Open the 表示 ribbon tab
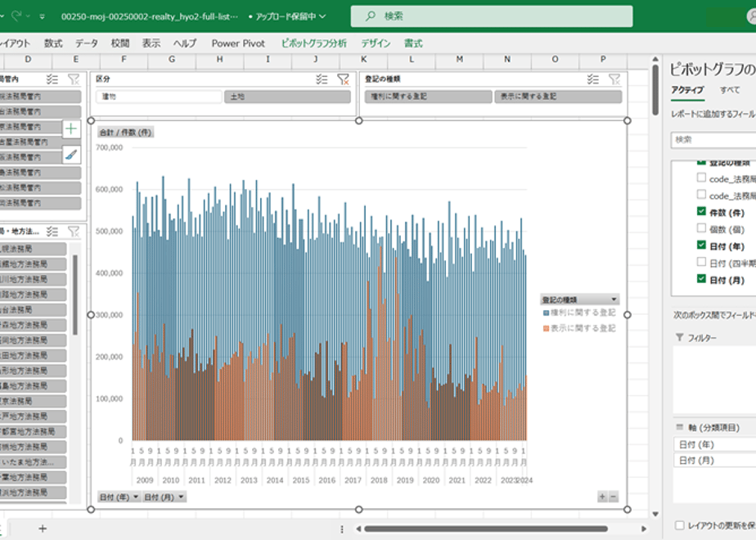This screenshot has width=756, height=540. coord(151,43)
